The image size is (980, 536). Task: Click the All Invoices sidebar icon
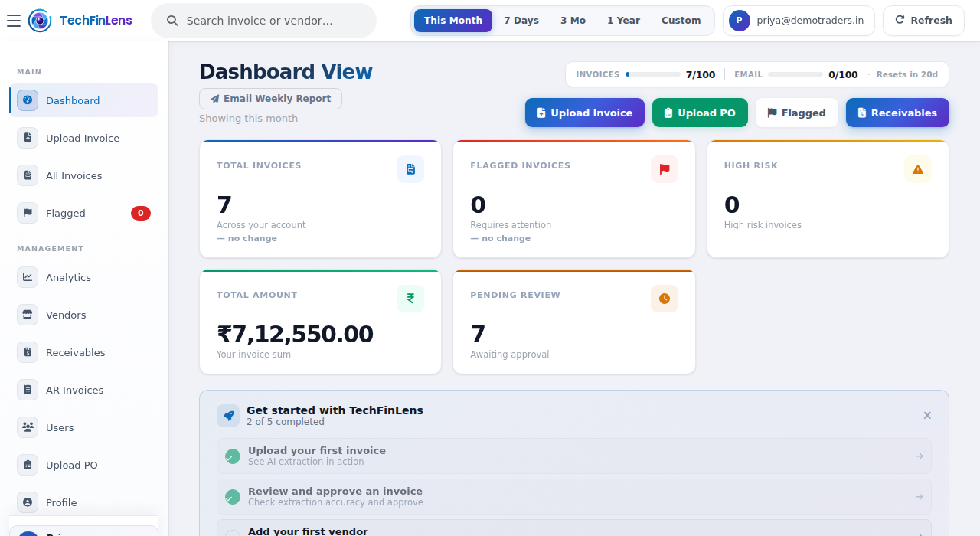tap(28, 175)
